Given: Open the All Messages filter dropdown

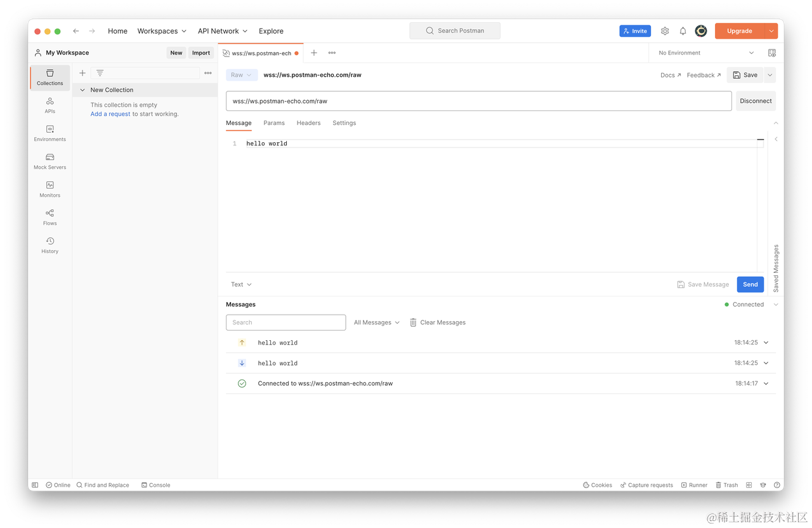Looking at the screenshot, I should point(377,322).
